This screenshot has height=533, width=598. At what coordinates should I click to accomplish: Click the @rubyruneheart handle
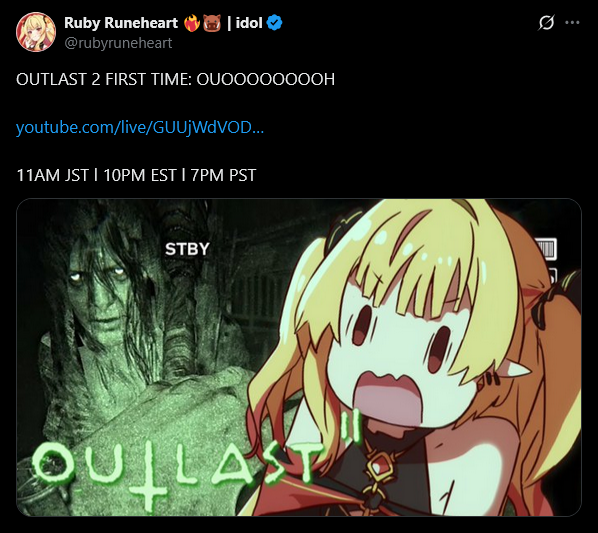point(118,43)
